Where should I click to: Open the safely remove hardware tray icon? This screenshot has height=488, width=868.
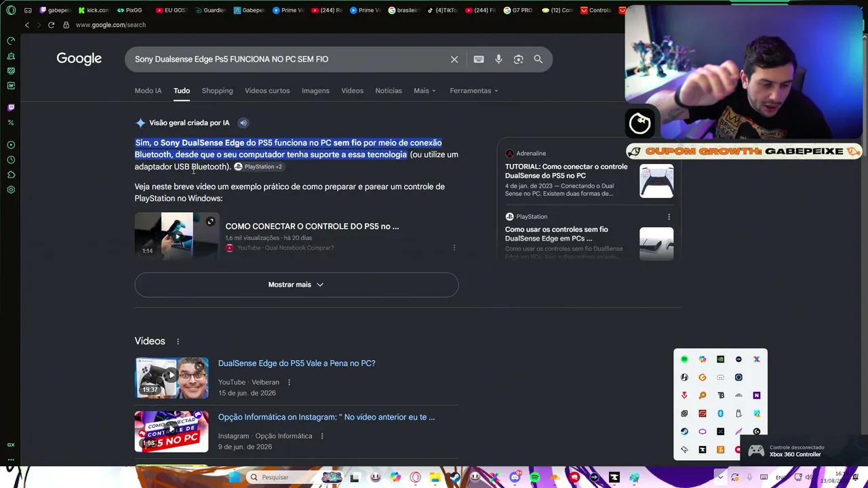pyautogui.click(x=738, y=413)
